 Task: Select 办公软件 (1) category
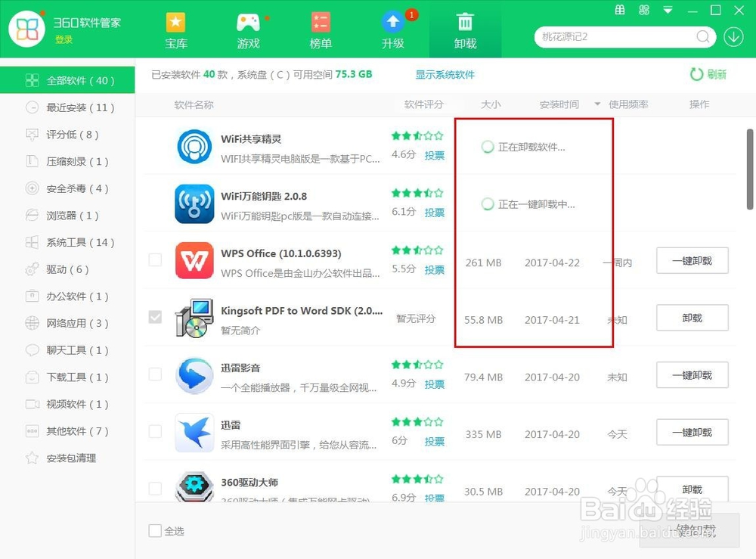67,296
